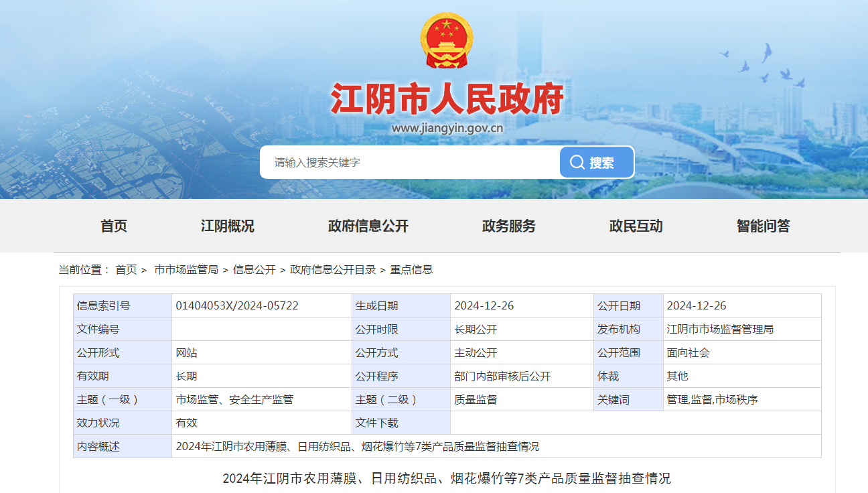Click the 公开程序 label cell
Screen dimensions: 868x493
pos(401,376)
